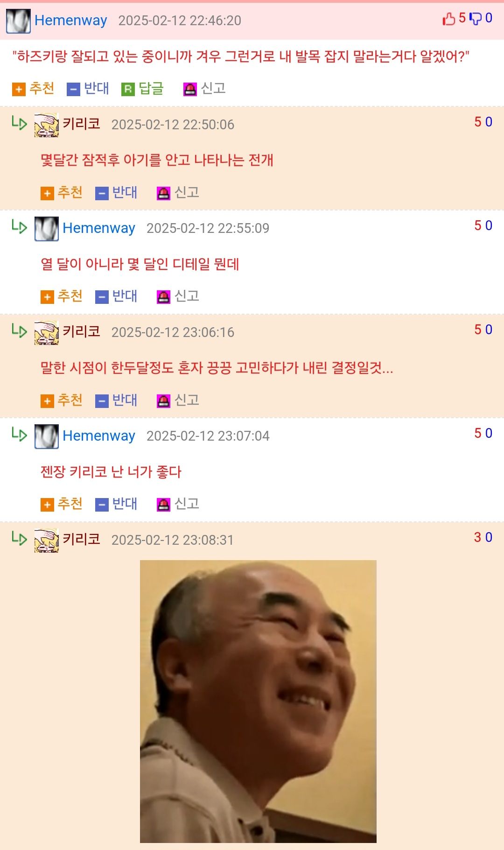Downvote the 23:07:04 reply with 반대
Screen dimensions: 504x850
pos(116,504)
